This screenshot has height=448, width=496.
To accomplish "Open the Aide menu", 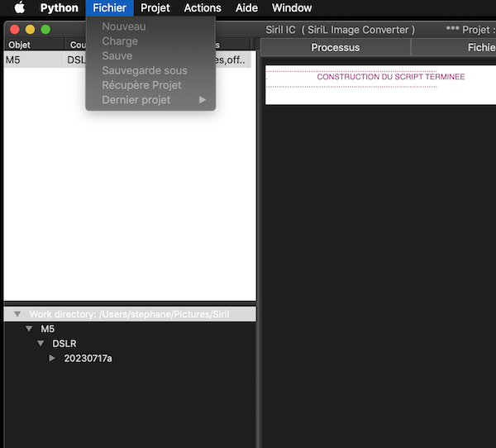I will pos(246,8).
